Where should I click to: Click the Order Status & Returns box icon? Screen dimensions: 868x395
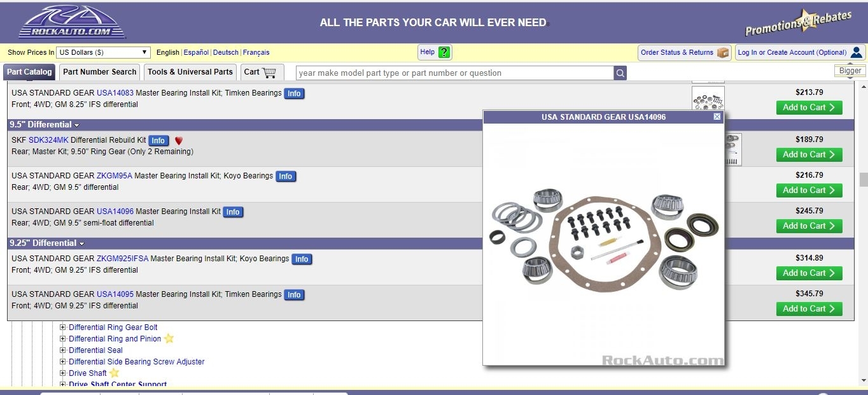coord(723,52)
